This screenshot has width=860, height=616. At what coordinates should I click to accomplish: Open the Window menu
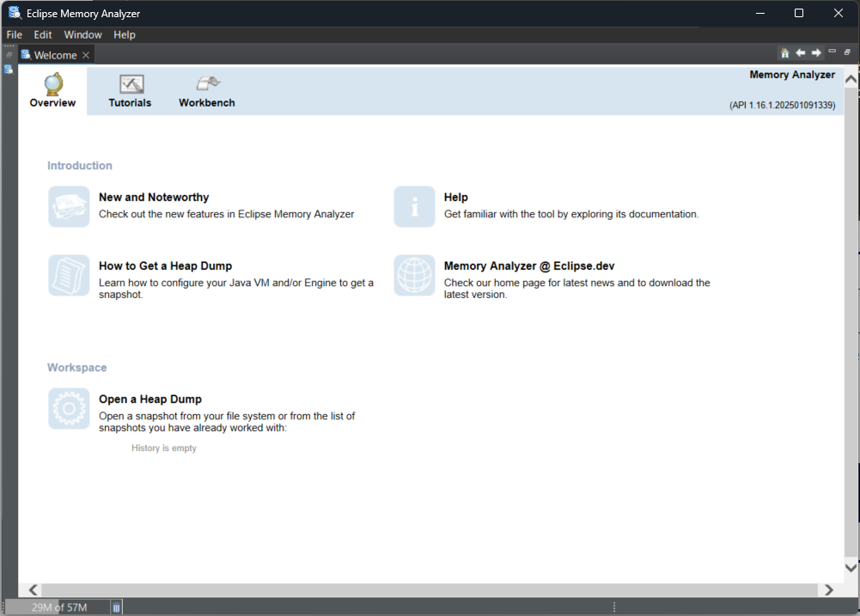tap(82, 34)
